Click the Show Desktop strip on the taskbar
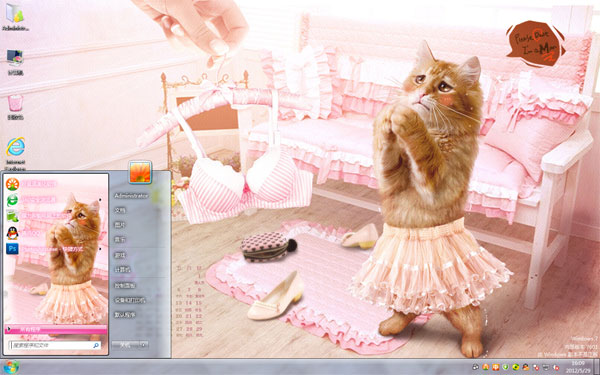600x375 pixels. coord(596,367)
